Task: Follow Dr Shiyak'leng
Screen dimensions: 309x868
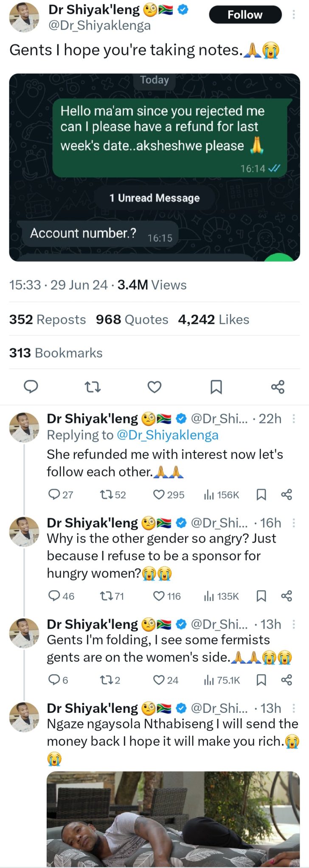Action: pos(245,15)
